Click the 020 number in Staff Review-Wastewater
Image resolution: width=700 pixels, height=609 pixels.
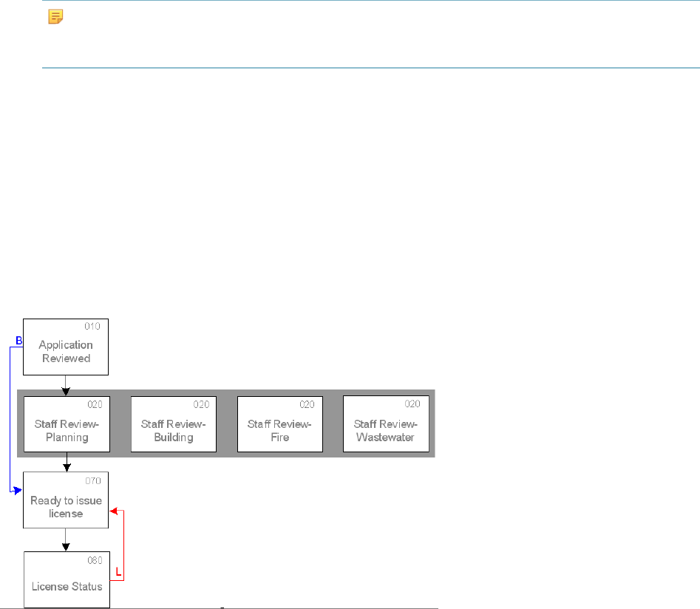(x=412, y=404)
